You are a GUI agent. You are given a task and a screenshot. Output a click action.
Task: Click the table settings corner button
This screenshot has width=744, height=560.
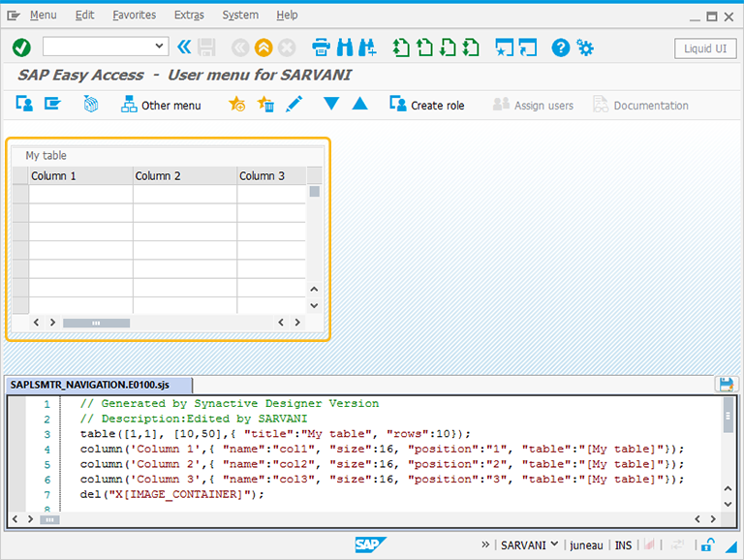pyautogui.click(x=314, y=175)
